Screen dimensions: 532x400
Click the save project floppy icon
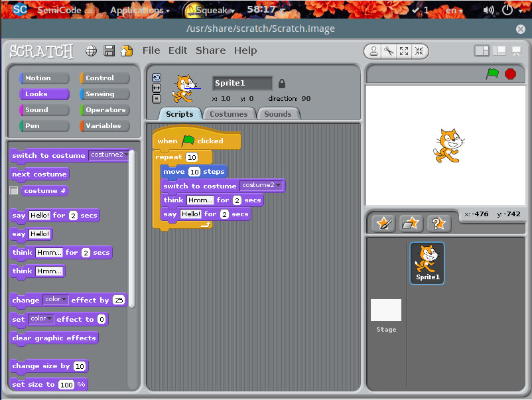(x=109, y=51)
